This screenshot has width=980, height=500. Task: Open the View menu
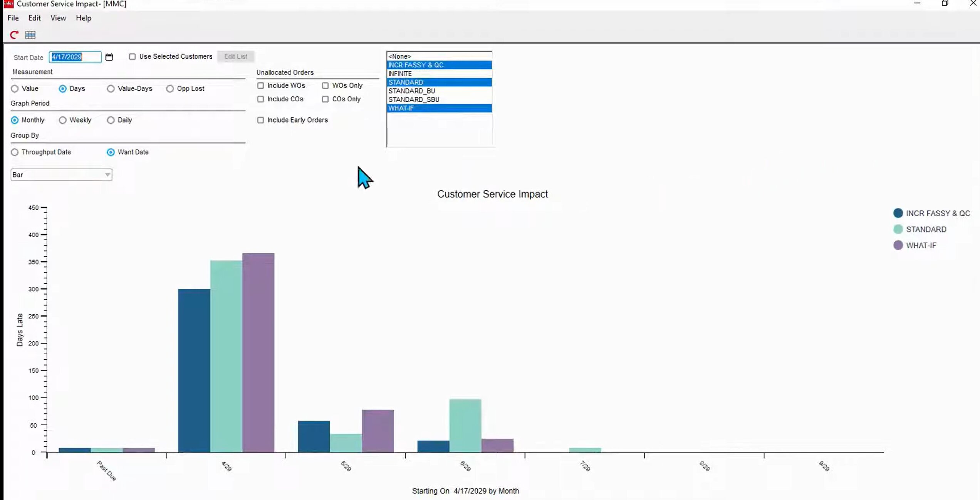tap(58, 18)
